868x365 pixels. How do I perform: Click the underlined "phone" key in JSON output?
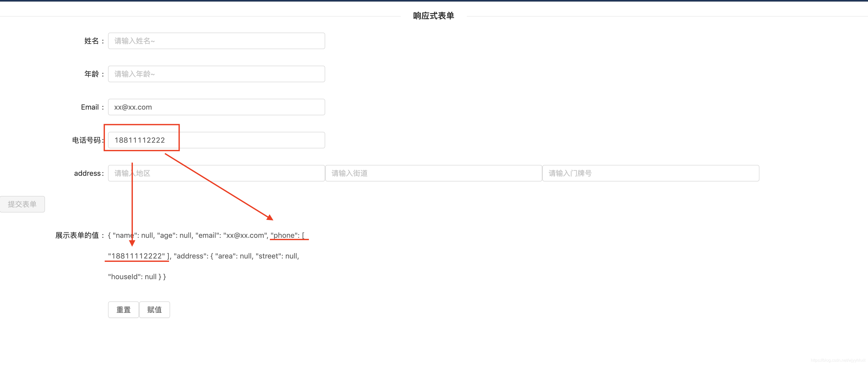pos(284,235)
